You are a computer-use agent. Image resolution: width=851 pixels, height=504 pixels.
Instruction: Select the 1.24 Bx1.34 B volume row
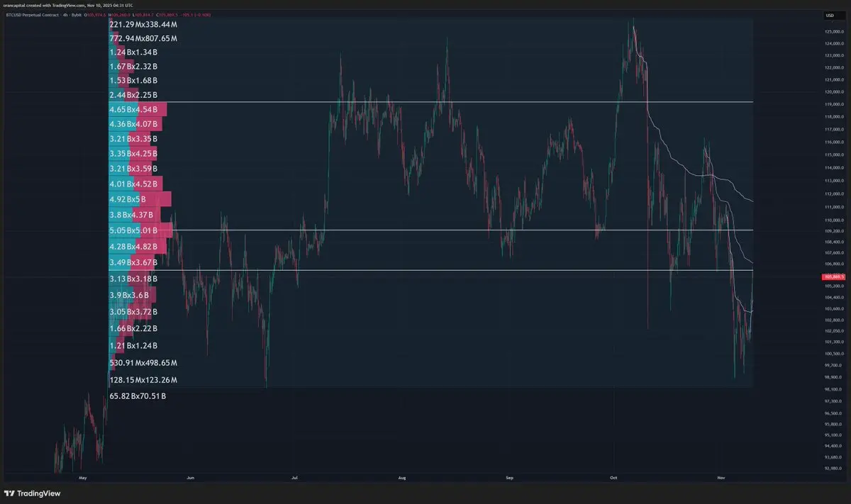pos(134,52)
